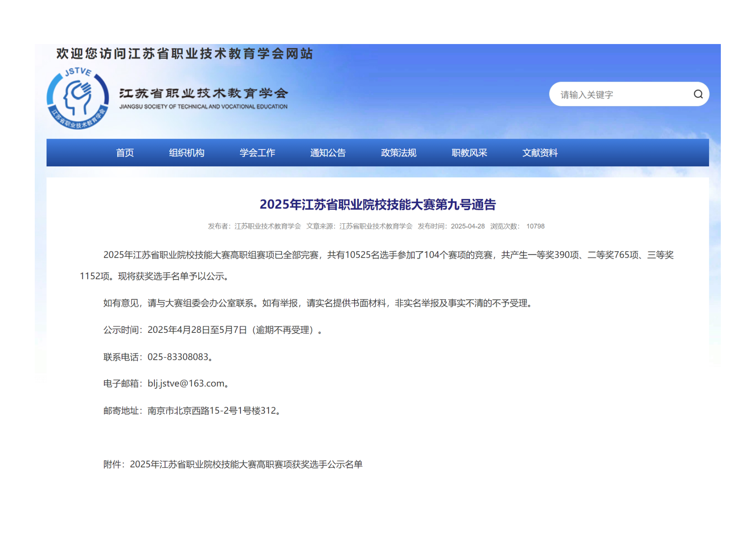This screenshot has width=756, height=534.
Task: Click the paragraph starting 如有意见
Action: pos(319,303)
